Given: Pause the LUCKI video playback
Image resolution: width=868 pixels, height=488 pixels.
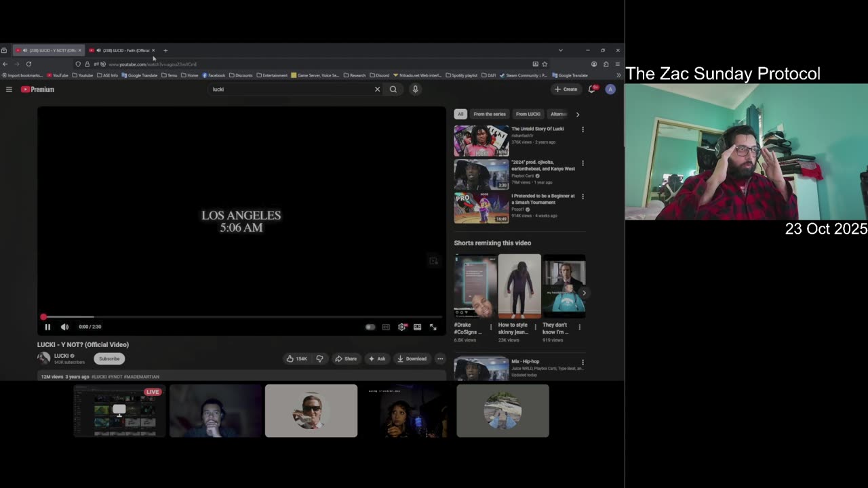Looking at the screenshot, I should 47,327.
